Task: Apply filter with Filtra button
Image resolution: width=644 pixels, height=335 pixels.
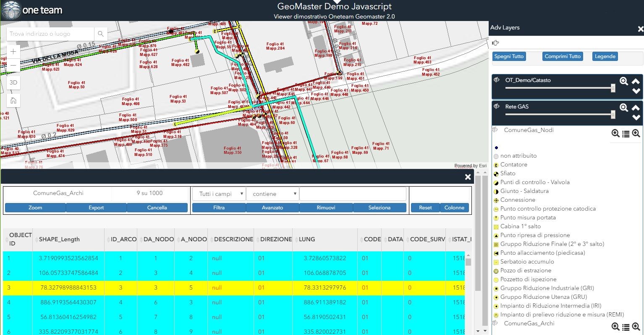Action: click(219, 208)
